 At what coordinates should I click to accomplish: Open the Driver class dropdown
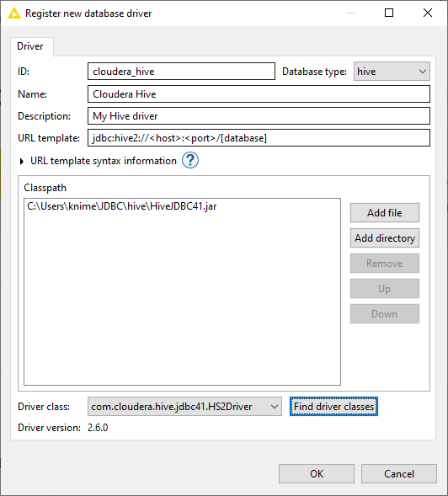click(x=184, y=407)
